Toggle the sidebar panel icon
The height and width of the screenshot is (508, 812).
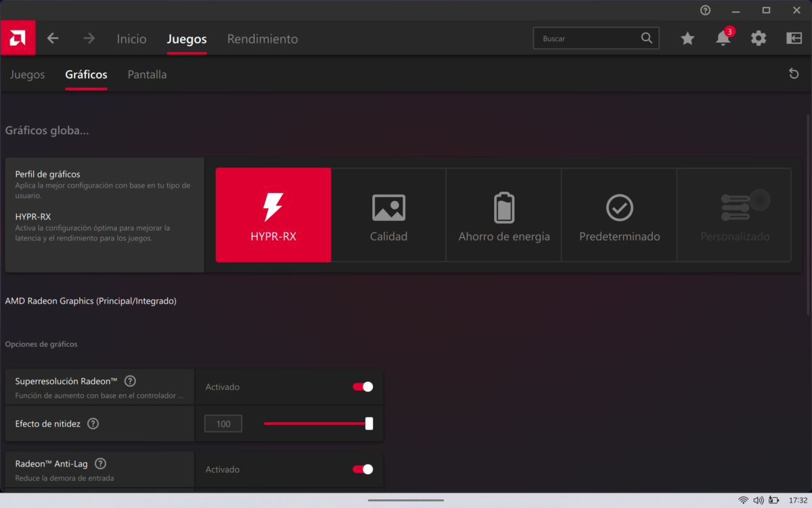(x=794, y=39)
